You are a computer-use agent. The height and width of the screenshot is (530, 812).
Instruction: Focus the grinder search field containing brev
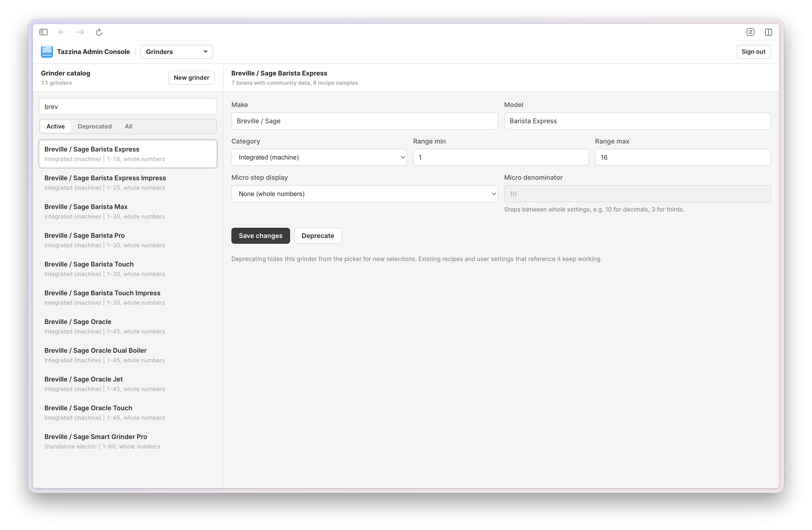pyautogui.click(x=128, y=106)
